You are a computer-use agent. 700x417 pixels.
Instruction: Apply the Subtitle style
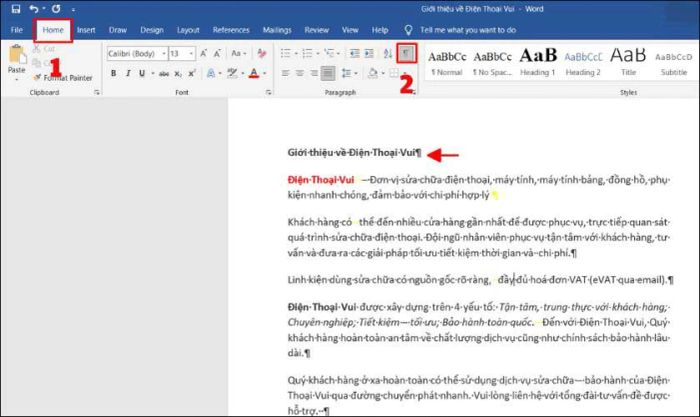674,62
